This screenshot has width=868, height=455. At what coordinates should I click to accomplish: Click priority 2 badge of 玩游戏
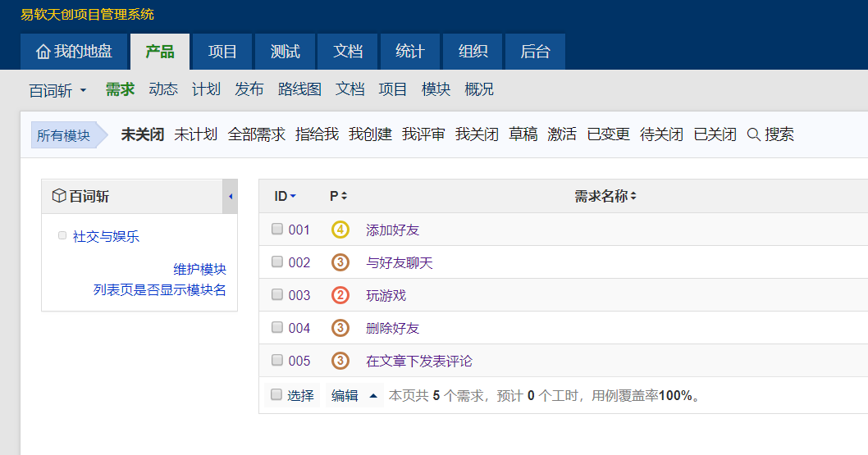point(340,295)
